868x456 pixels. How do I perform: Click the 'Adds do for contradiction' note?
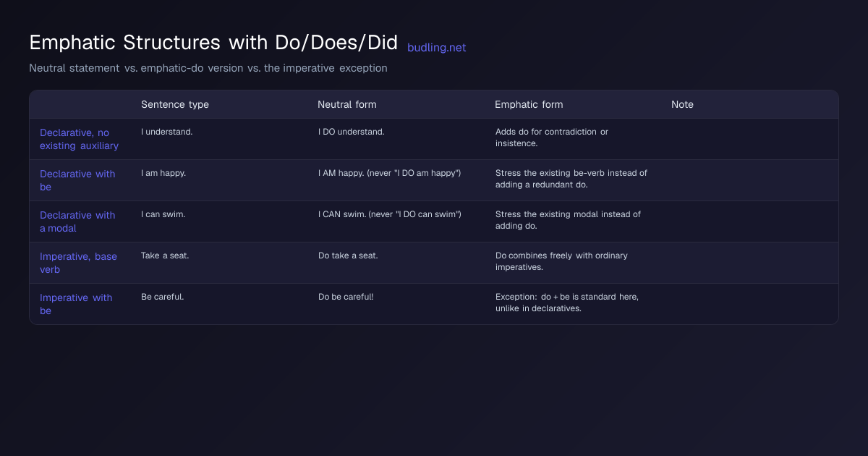552,138
